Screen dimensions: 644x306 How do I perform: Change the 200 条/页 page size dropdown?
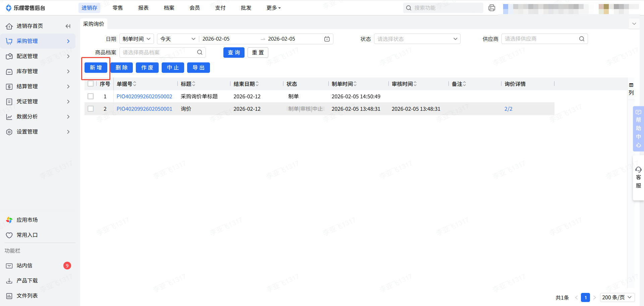coord(617,297)
